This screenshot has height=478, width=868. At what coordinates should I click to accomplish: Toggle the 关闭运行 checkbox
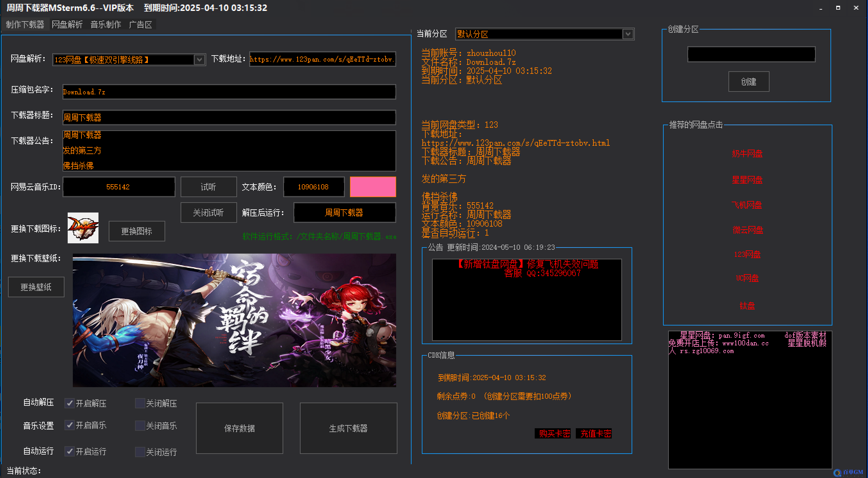tap(140, 451)
